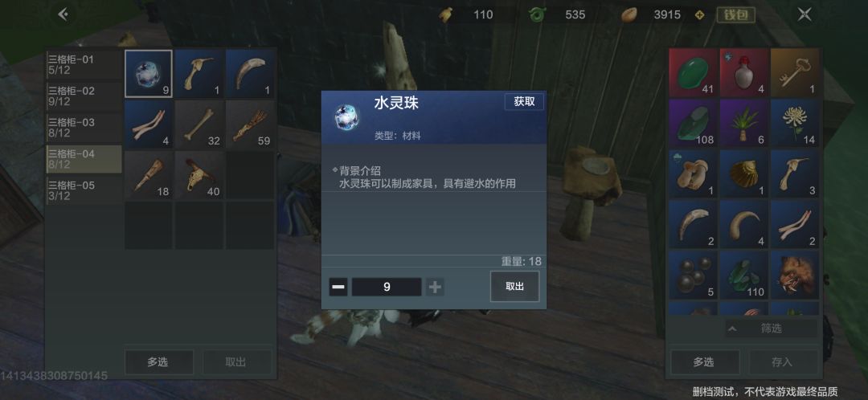Image resolution: width=868 pixels, height=400 pixels.
Task: Select the green jade item with count 41
Action: (693, 72)
